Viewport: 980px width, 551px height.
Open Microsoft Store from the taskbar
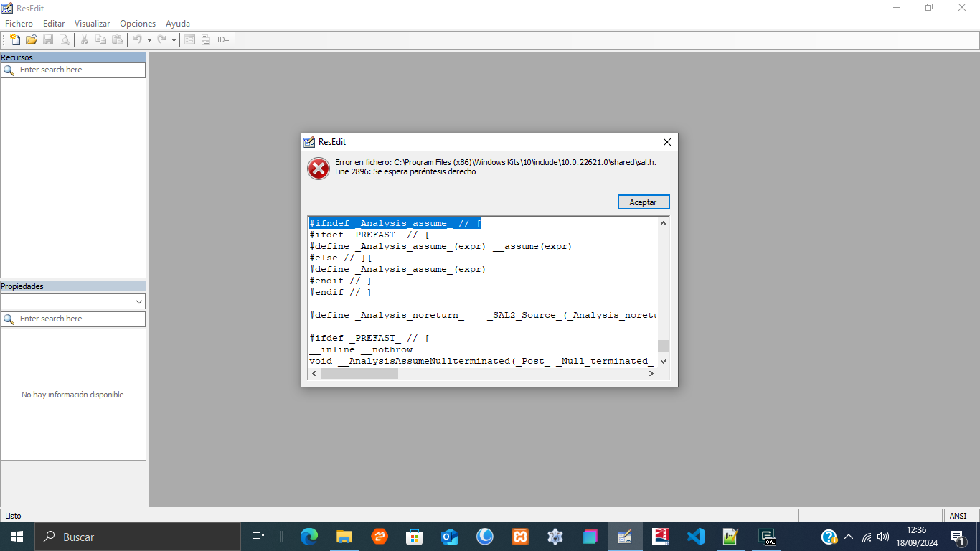[415, 537]
